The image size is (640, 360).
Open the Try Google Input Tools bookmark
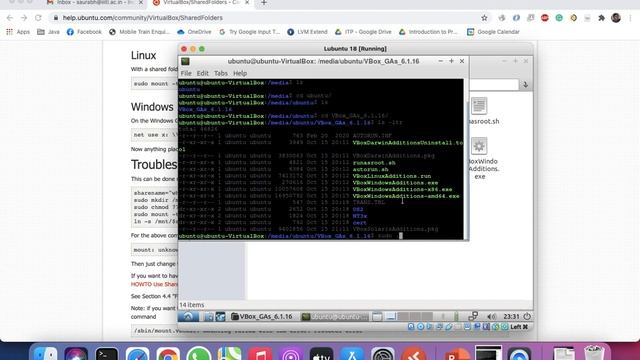coord(249,31)
